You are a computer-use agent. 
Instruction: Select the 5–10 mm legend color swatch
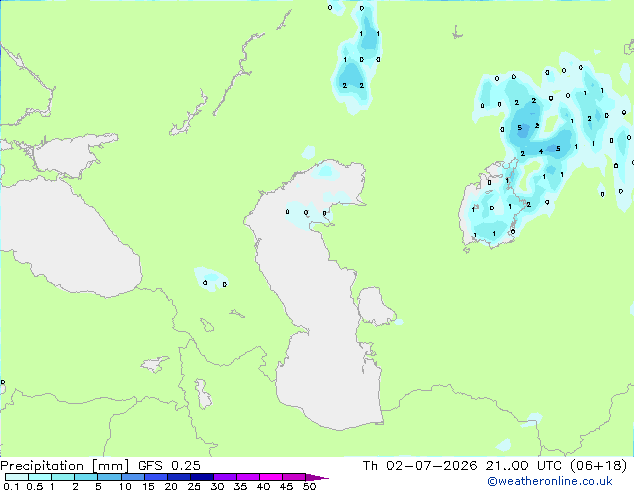110,477
